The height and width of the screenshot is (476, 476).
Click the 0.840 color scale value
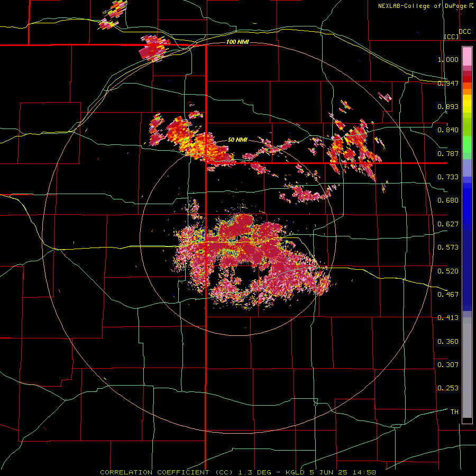tap(448, 130)
